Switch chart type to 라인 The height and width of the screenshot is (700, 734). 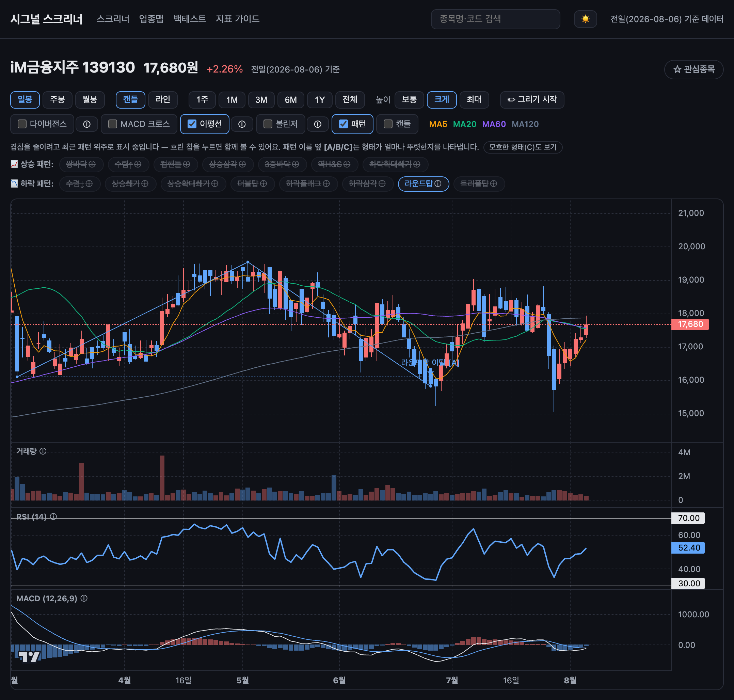(x=163, y=100)
